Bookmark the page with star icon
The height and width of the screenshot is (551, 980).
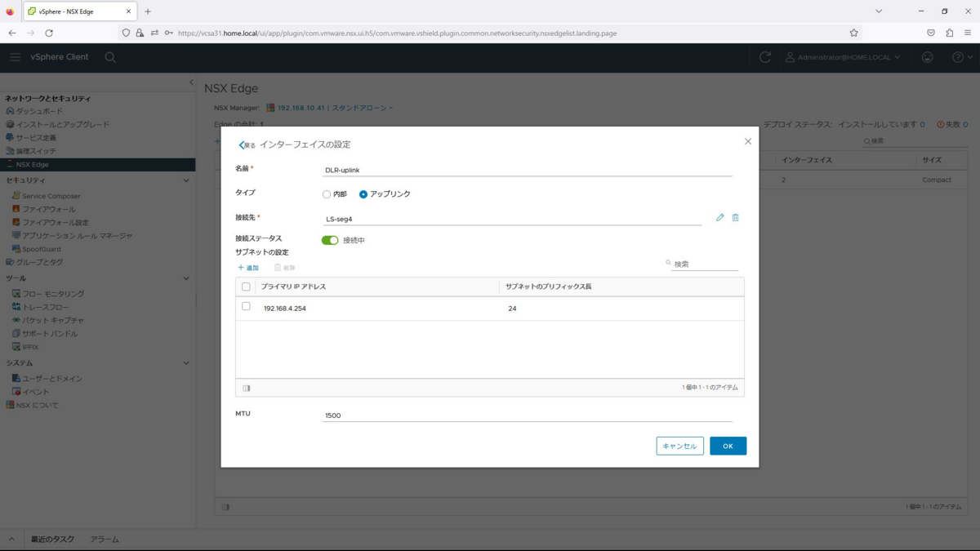tap(853, 33)
